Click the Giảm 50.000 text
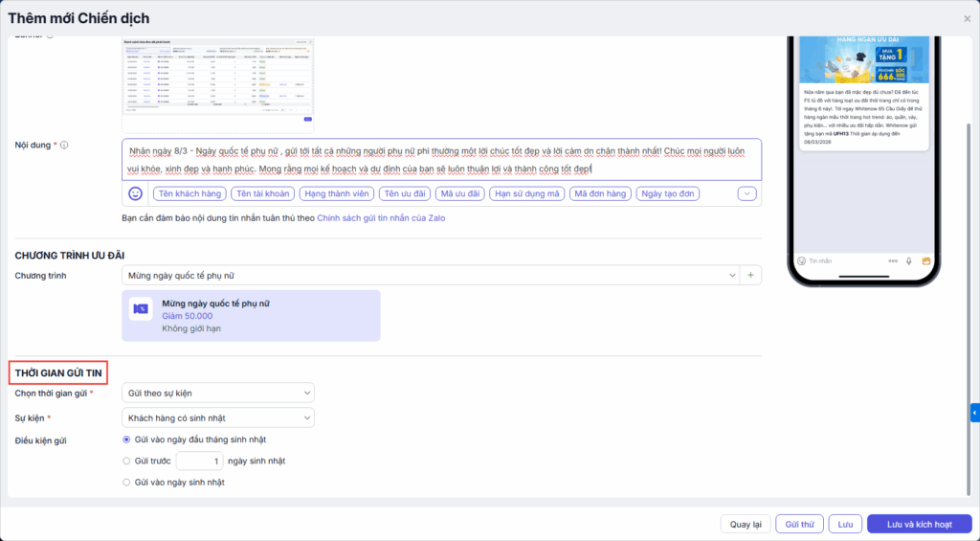This screenshot has width=980, height=541. [x=187, y=316]
